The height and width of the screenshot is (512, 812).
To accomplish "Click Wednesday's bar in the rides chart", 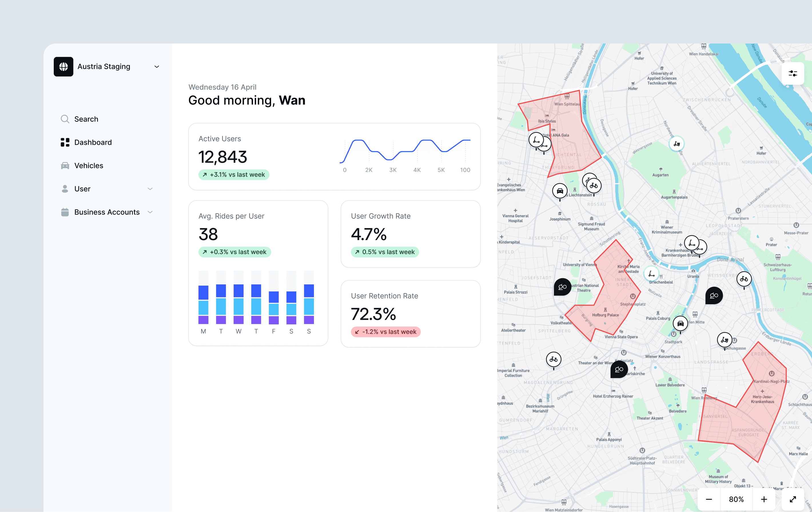I will tap(238, 304).
